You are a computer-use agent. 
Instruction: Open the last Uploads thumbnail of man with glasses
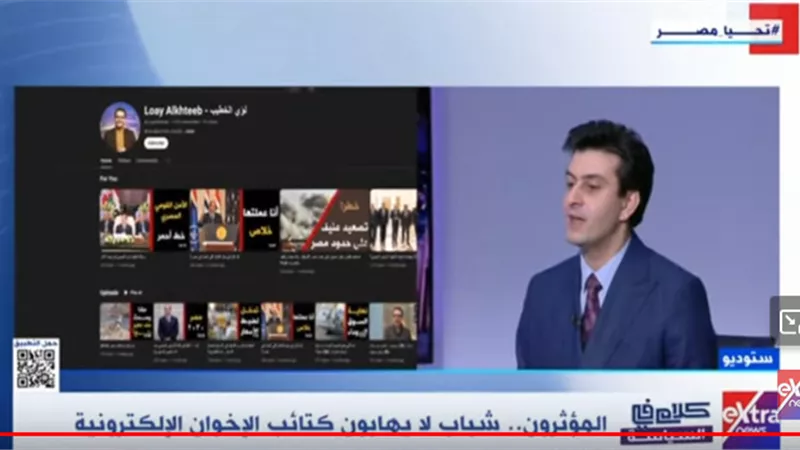click(393, 321)
